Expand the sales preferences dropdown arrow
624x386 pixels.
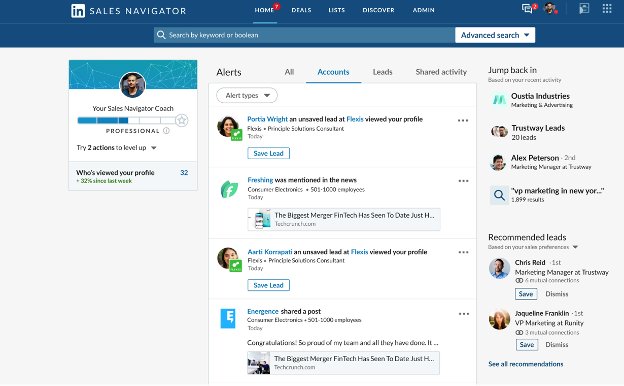pyautogui.click(x=575, y=247)
